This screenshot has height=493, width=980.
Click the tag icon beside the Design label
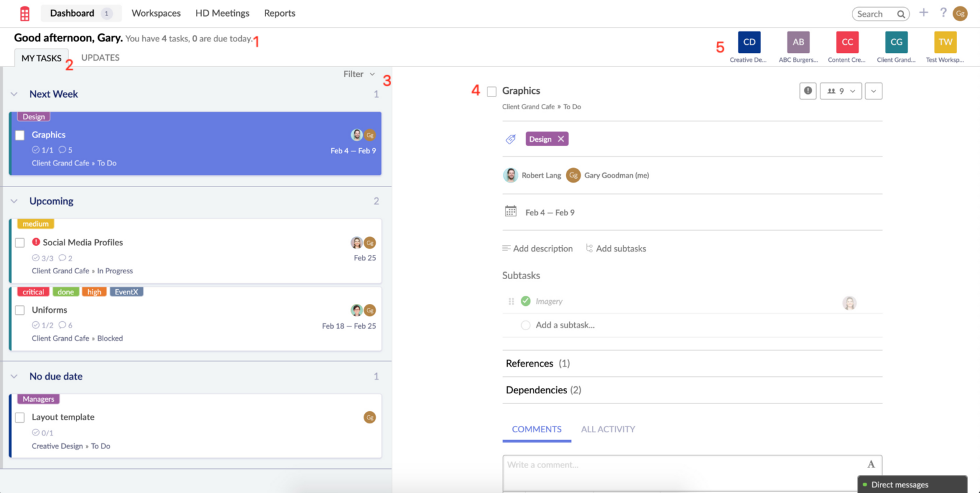510,139
